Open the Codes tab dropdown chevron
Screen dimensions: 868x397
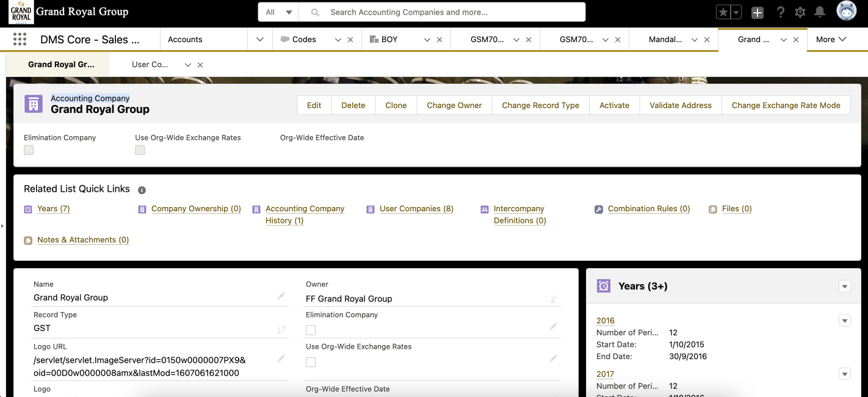[338, 40]
